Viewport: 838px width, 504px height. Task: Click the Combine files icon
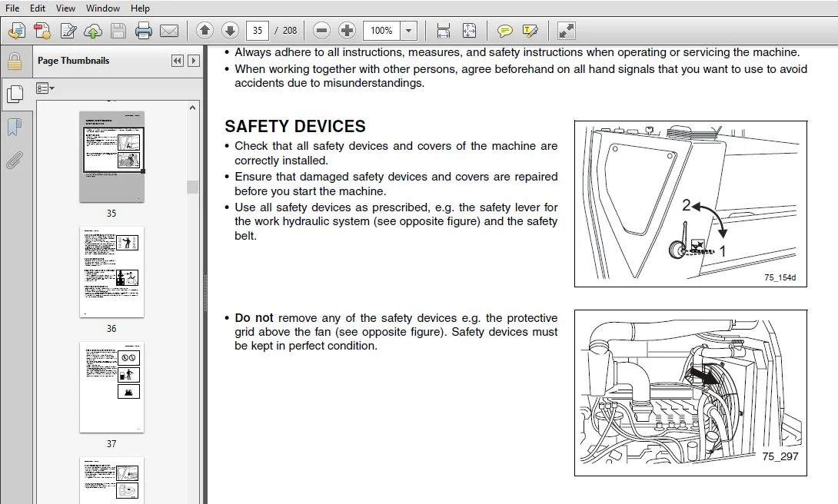[x=42, y=31]
